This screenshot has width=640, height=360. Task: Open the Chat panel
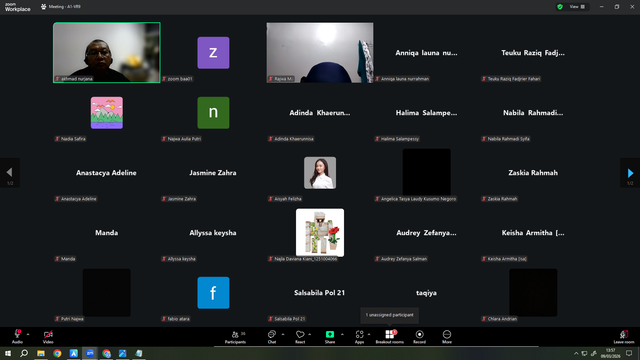click(x=272, y=337)
